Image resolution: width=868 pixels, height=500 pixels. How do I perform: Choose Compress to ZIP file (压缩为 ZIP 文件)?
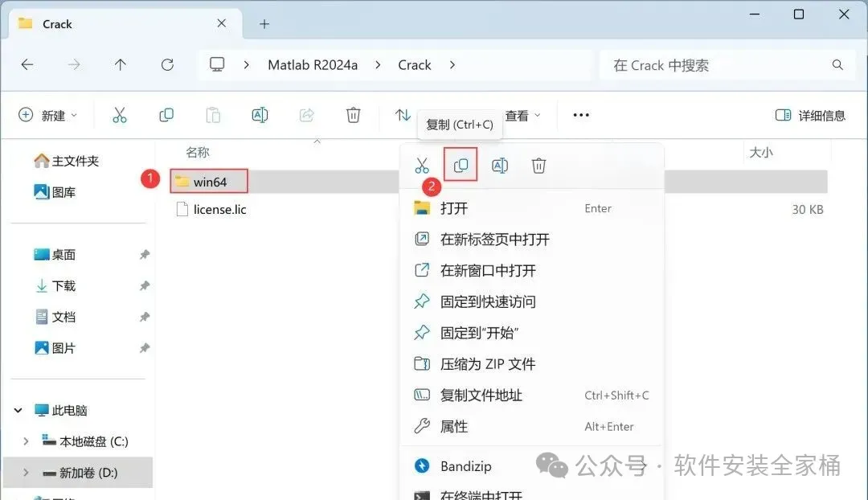[531, 364]
